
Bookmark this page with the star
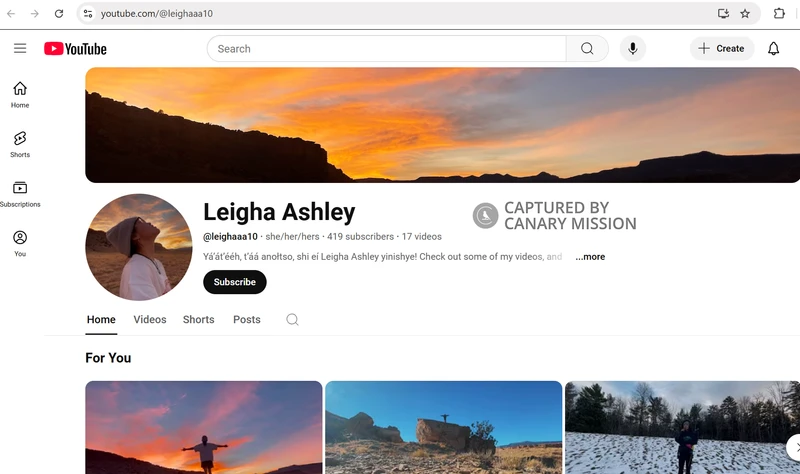pyautogui.click(x=745, y=14)
